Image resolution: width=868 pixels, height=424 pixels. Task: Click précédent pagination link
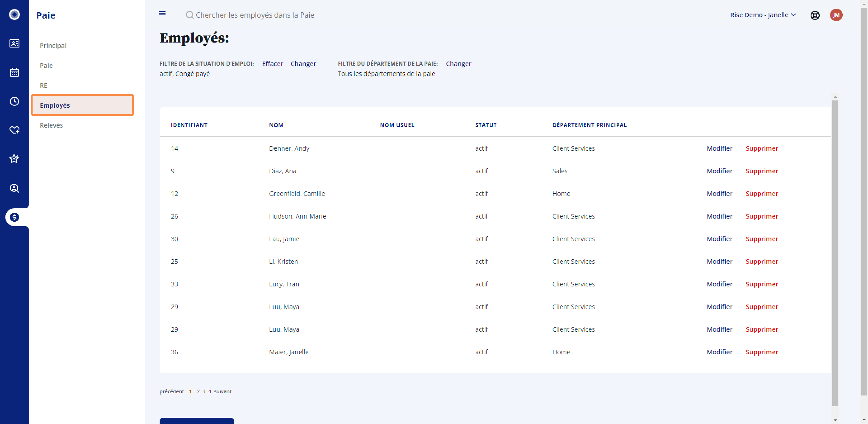click(x=172, y=391)
